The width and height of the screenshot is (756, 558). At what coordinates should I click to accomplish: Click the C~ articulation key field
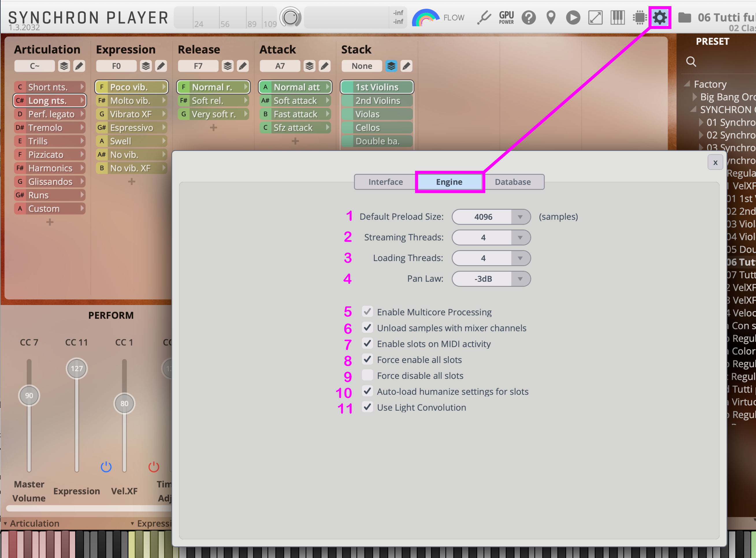point(34,66)
